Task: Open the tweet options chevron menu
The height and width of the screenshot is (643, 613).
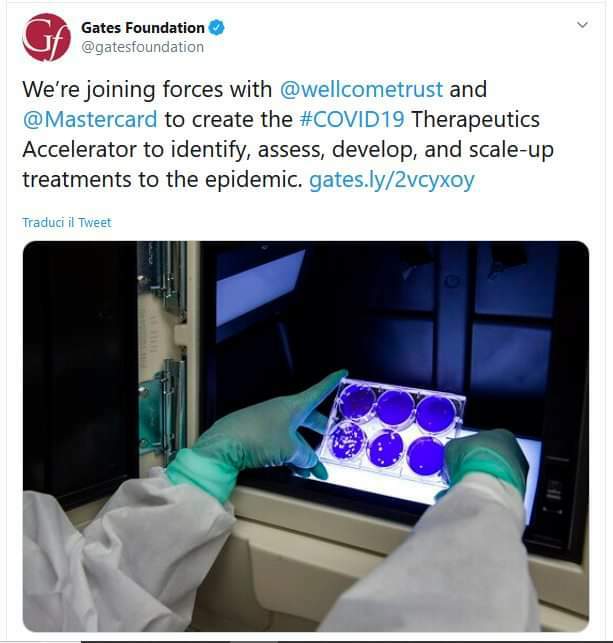Action: (x=582, y=25)
